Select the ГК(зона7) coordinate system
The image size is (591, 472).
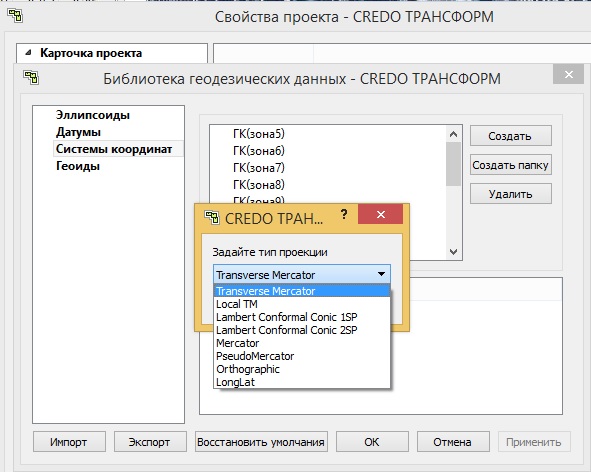259,168
